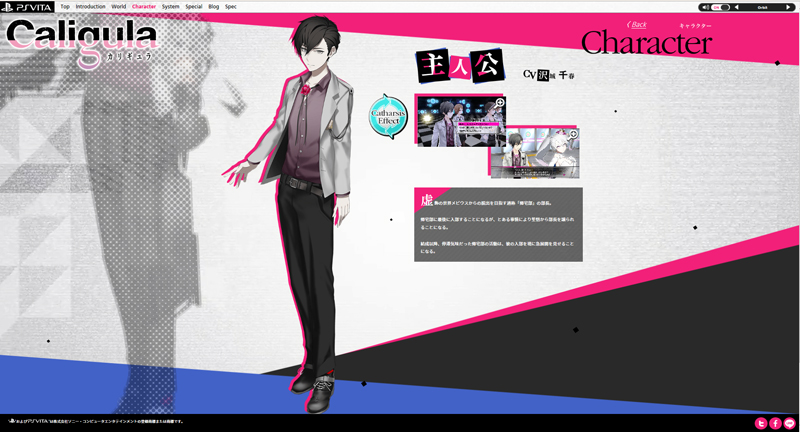Go back using the Back link
The height and width of the screenshot is (432, 800).
point(637,24)
